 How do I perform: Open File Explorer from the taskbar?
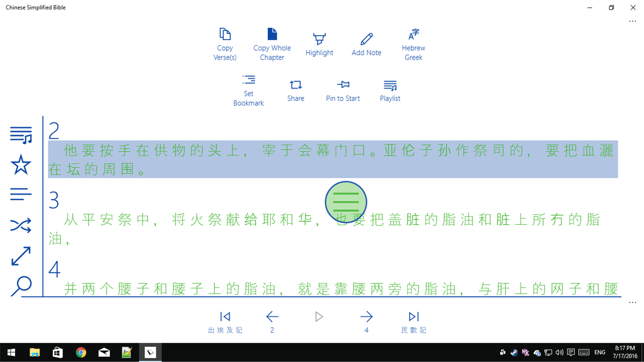pos(34,353)
